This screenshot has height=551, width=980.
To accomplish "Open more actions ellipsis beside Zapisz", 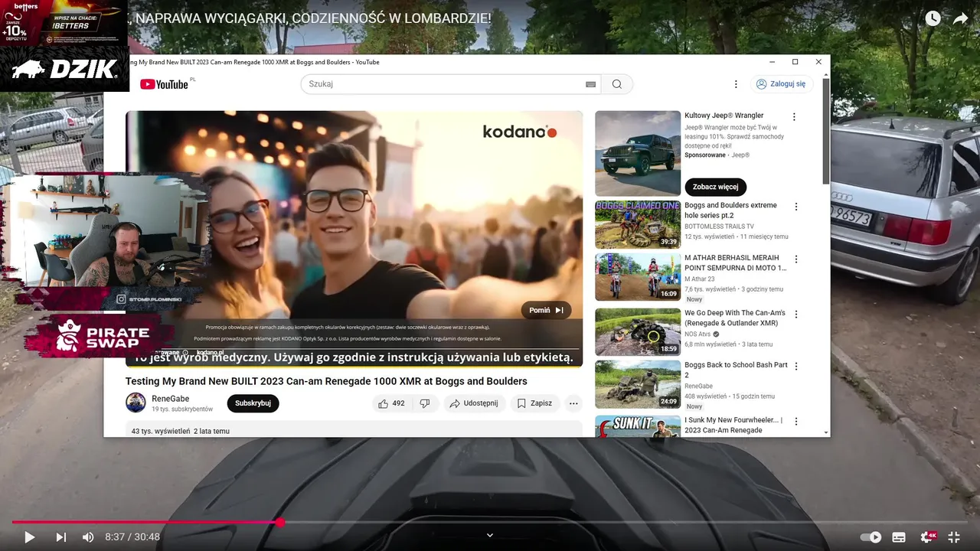I will [x=573, y=403].
